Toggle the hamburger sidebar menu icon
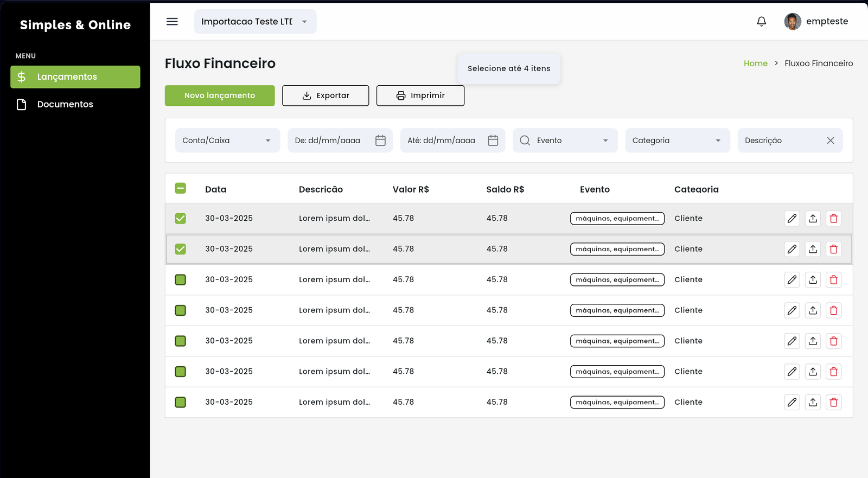 pos(172,22)
